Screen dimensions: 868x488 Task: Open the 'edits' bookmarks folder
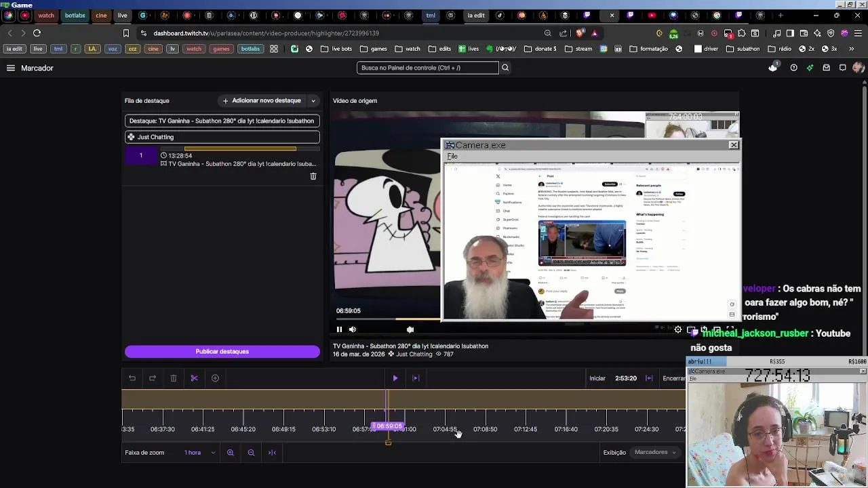(x=439, y=49)
